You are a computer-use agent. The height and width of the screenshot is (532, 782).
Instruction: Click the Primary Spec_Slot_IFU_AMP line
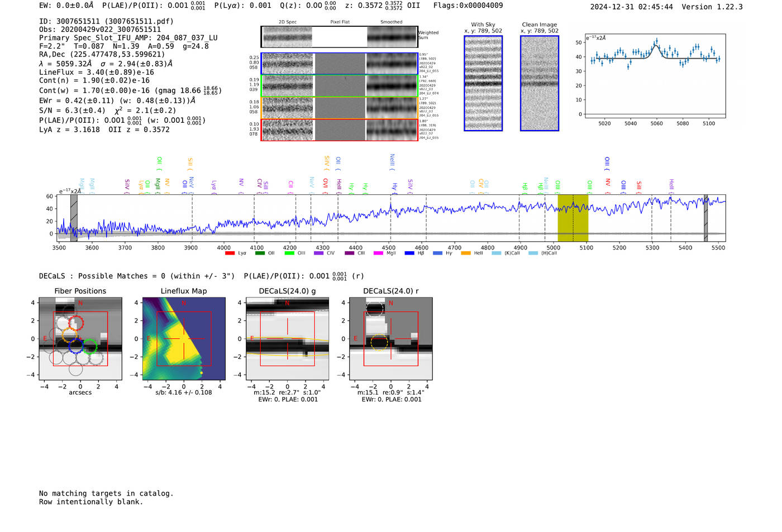click(x=128, y=38)
